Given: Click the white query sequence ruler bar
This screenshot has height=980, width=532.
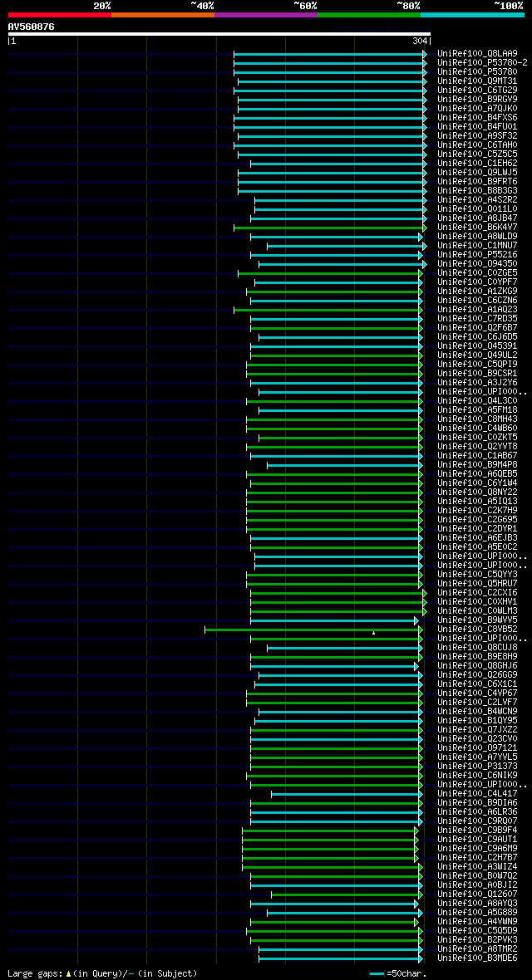Looking at the screenshot, I should [219, 34].
